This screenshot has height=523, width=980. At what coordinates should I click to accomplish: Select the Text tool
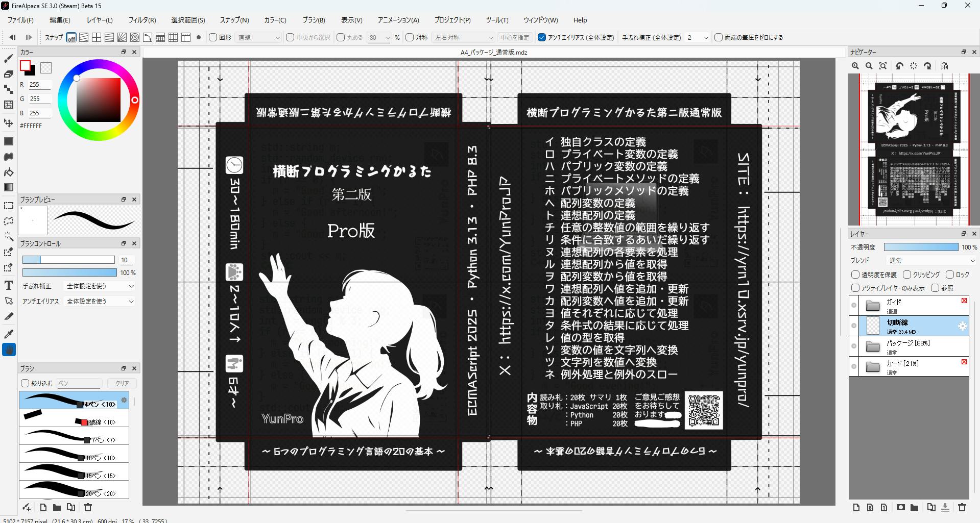(x=9, y=285)
